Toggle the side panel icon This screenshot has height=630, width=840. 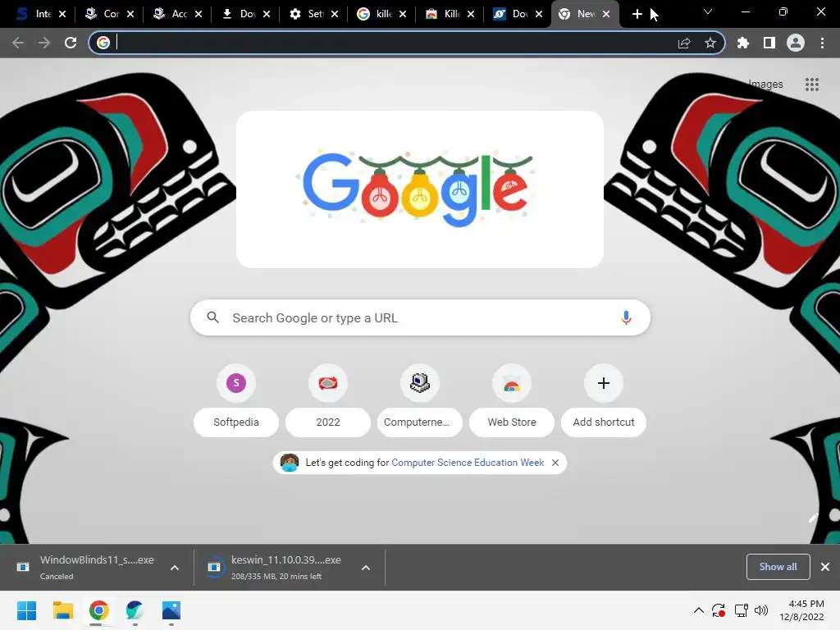click(x=769, y=43)
